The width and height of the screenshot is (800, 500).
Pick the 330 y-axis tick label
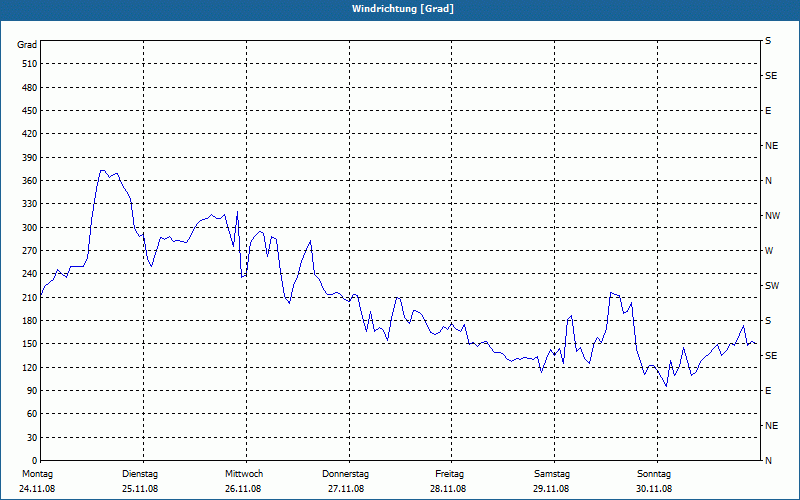[30, 204]
